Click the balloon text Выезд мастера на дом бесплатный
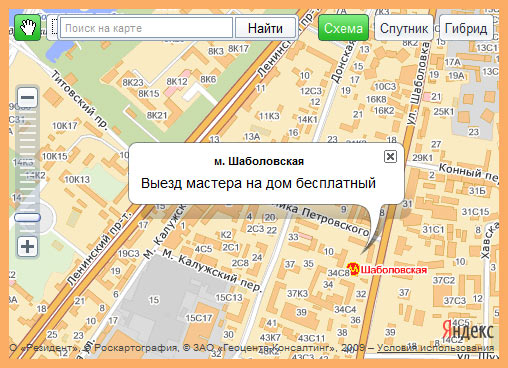508x368 pixels. pyautogui.click(x=258, y=184)
